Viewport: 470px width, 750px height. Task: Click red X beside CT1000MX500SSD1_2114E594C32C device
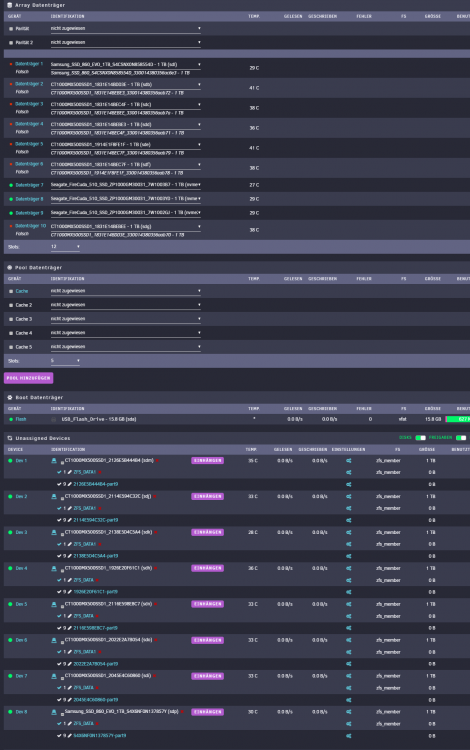(154, 496)
